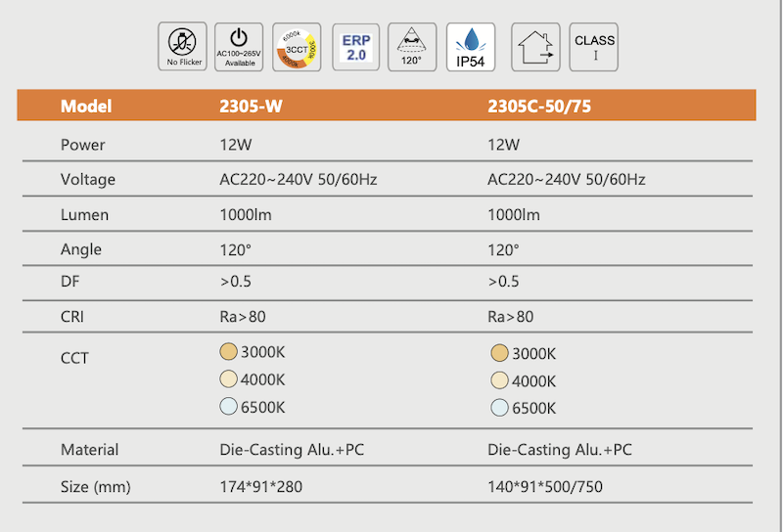The width and height of the screenshot is (783, 532).
Task: Select the 2305-W column header
Action: click(251, 106)
